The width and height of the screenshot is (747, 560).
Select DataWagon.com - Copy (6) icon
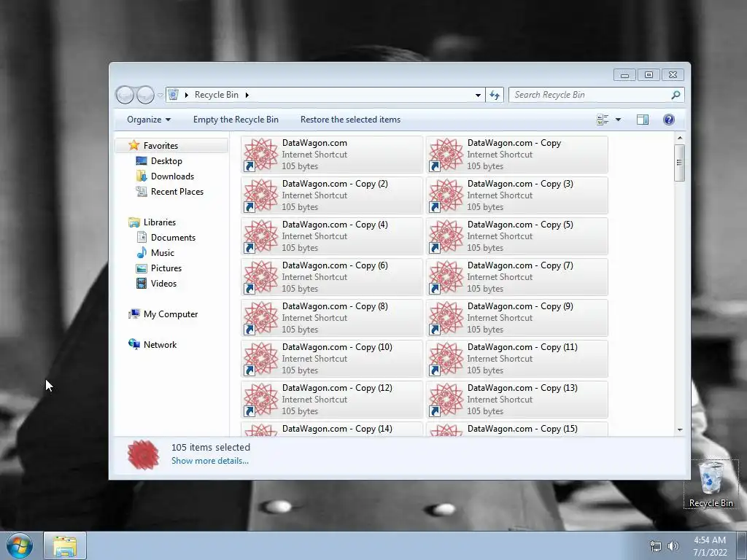coord(260,276)
